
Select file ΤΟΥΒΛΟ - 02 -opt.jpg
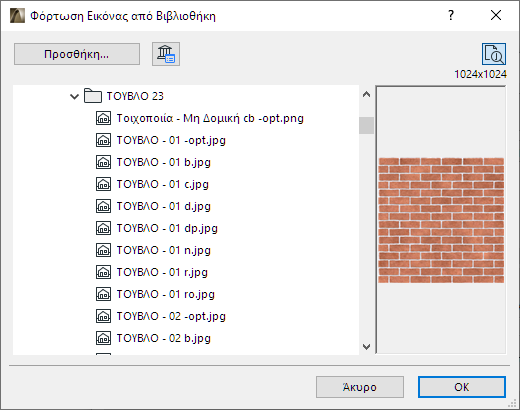point(171,316)
